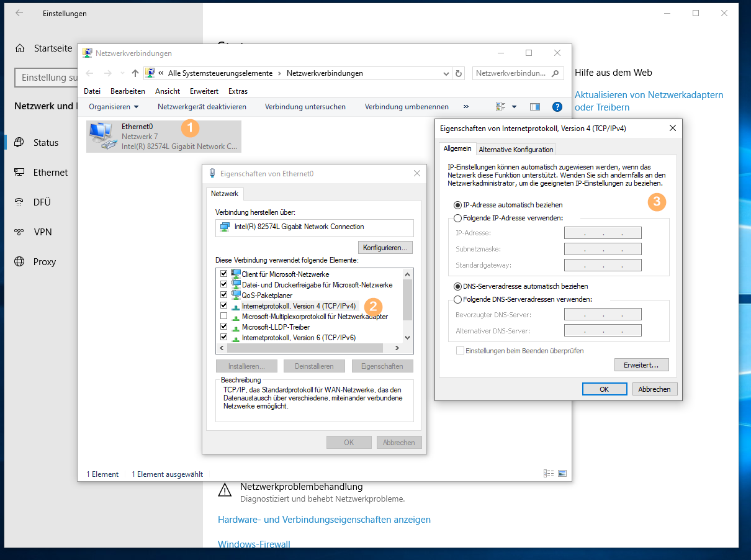Select IP-Adresse automatisch beziehen

(458, 205)
